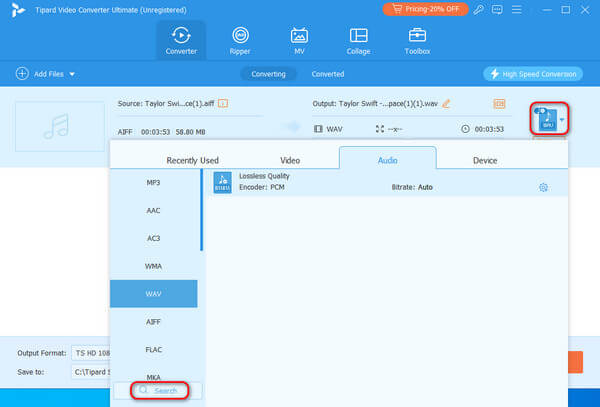Click the output duration 00:03:53
The width and height of the screenshot is (600, 407).
[489, 129]
